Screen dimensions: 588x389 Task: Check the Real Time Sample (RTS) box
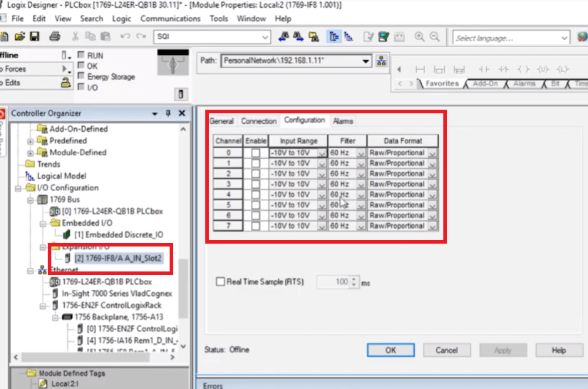point(220,281)
